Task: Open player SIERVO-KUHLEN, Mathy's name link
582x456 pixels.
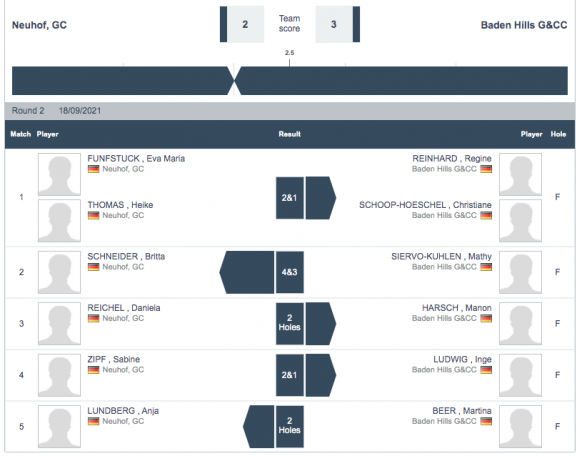Action: (x=441, y=256)
